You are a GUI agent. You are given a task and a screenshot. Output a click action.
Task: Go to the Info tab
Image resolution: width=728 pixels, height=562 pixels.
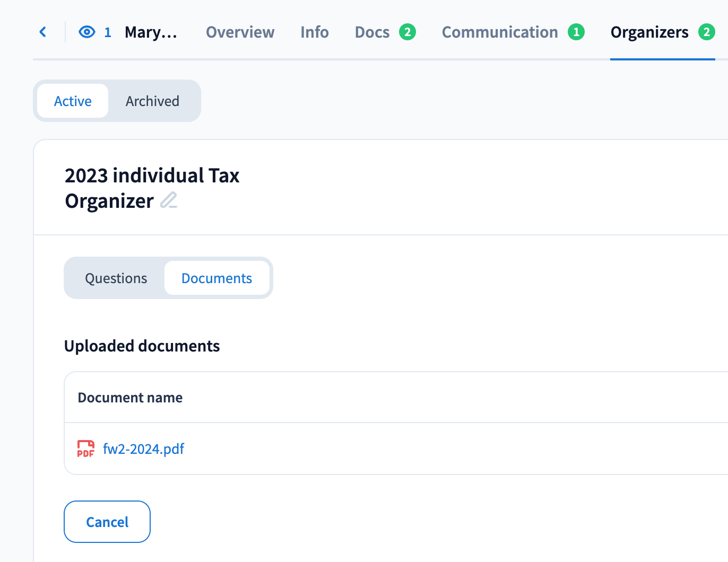(x=314, y=32)
